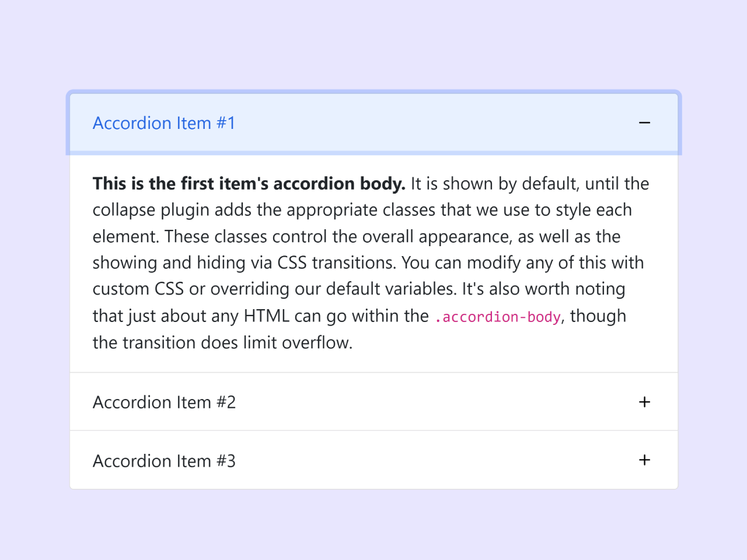The height and width of the screenshot is (560, 747).
Task: Click the pink ".accordion-body" code text
Action: click(498, 317)
